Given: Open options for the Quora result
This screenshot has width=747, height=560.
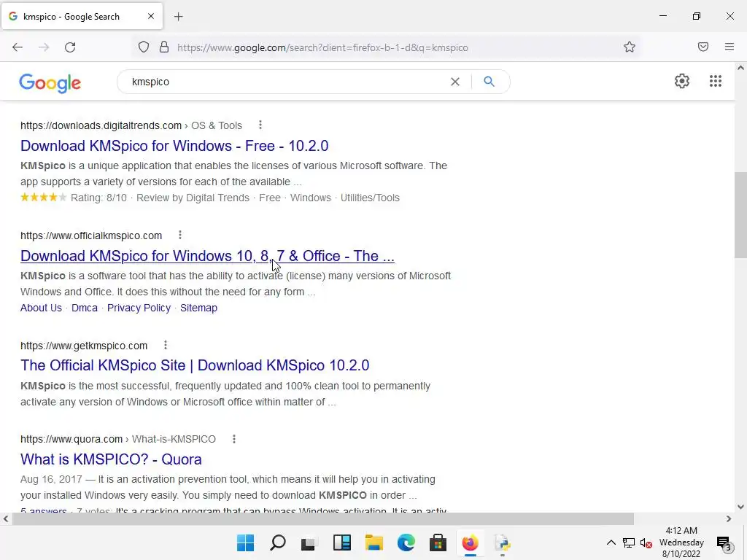Looking at the screenshot, I should coord(234,438).
